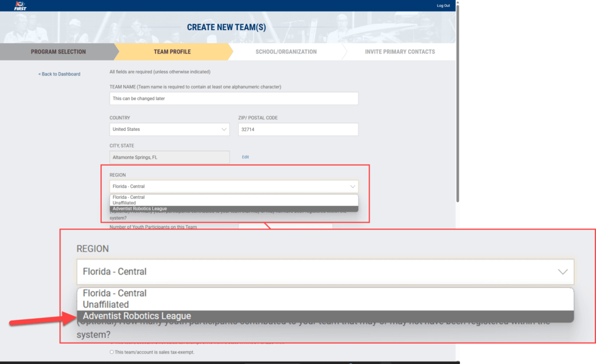Click the Back to Dashboard link

pyautogui.click(x=59, y=74)
